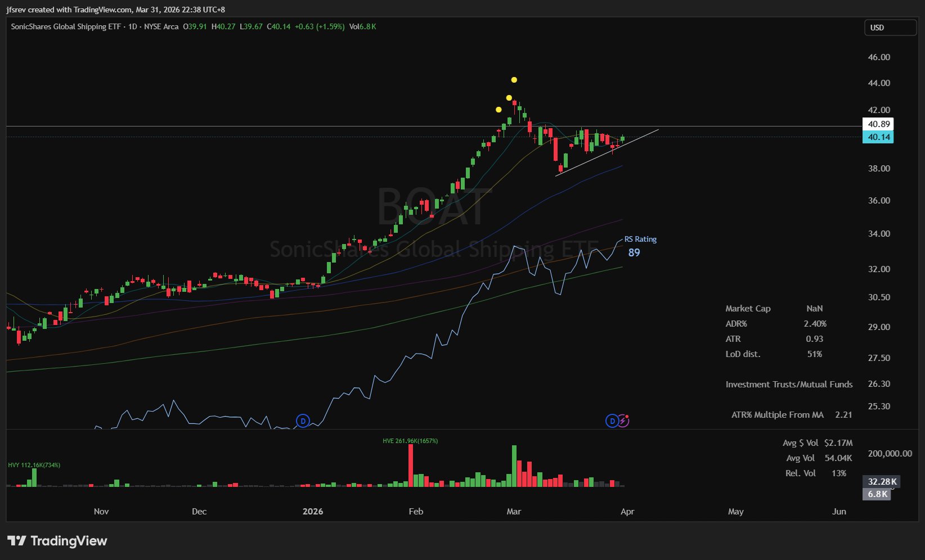Click the 44.00 price axis label
Viewport: 925px width, 560px height.
(x=879, y=83)
